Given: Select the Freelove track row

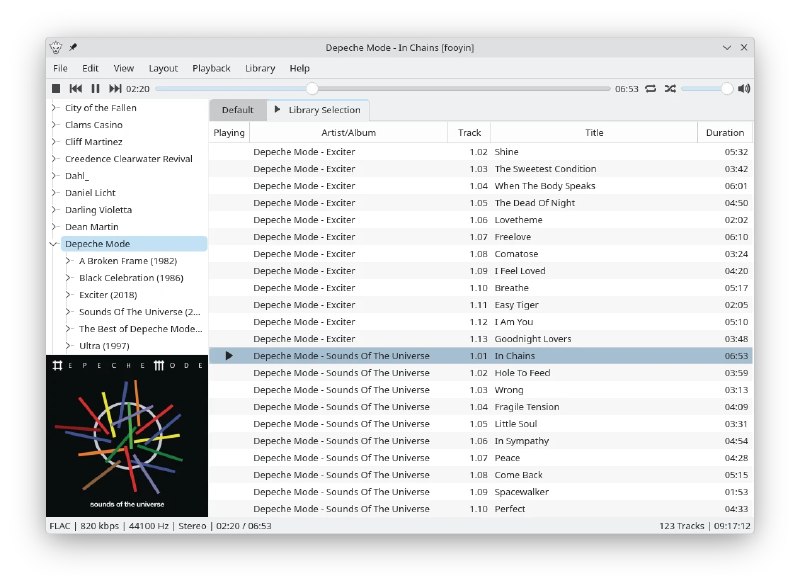Looking at the screenshot, I should click(481, 237).
